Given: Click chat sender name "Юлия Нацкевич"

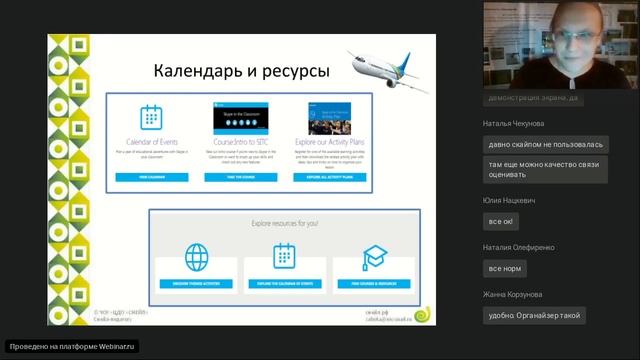Looking at the screenshot, I should coord(509,200).
